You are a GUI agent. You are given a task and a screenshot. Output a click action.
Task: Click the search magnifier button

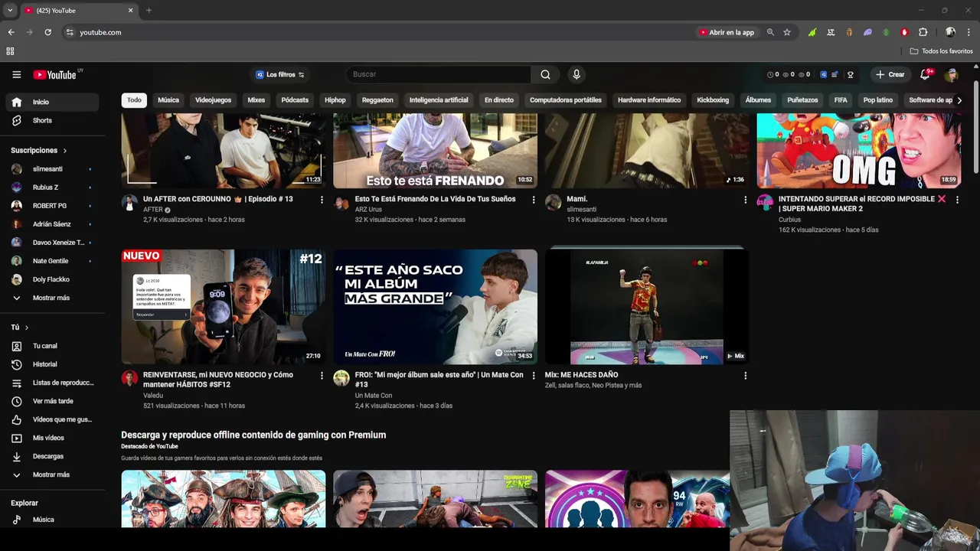click(545, 74)
